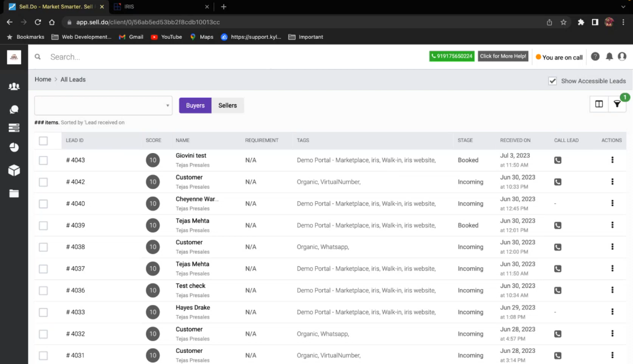Select the checkbox for lead #4042
The image size is (633, 364).
pos(44,182)
